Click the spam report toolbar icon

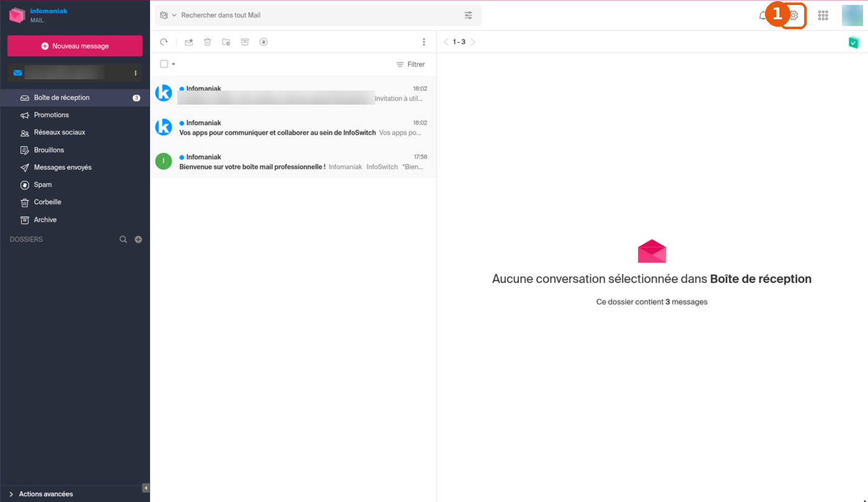[263, 42]
